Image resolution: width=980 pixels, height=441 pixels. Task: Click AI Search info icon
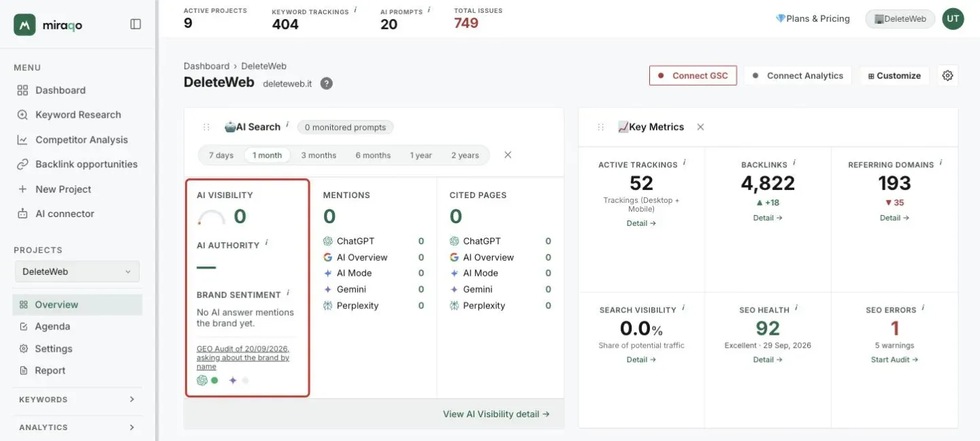tap(287, 125)
